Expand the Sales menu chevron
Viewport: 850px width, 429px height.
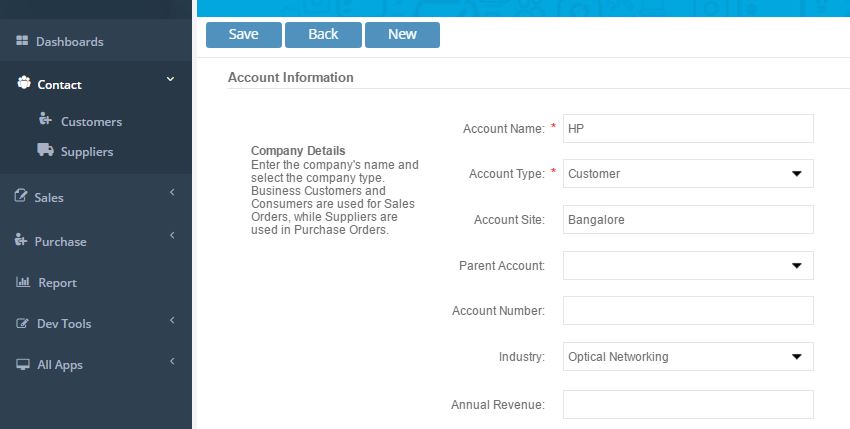tap(172, 192)
